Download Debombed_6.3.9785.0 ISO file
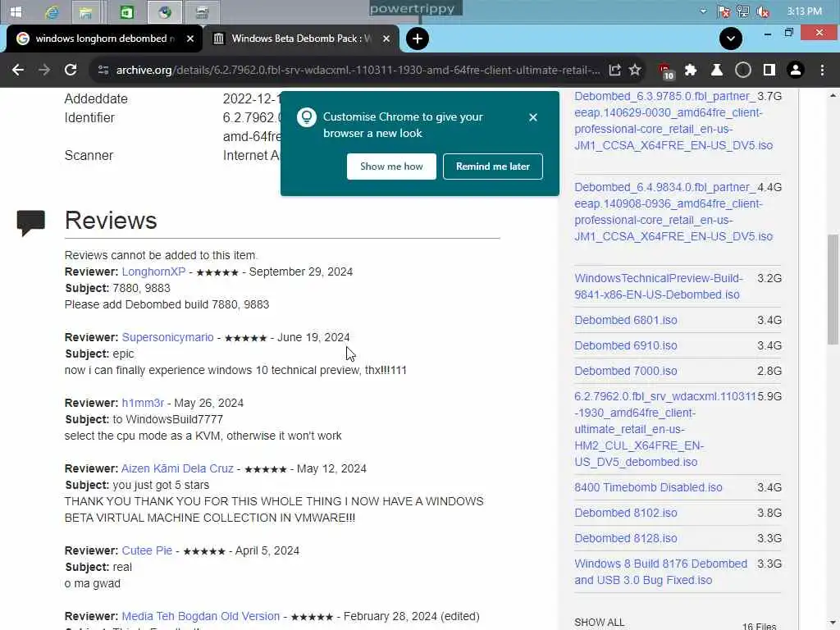Viewport: 840px width, 630px height. point(673,121)
